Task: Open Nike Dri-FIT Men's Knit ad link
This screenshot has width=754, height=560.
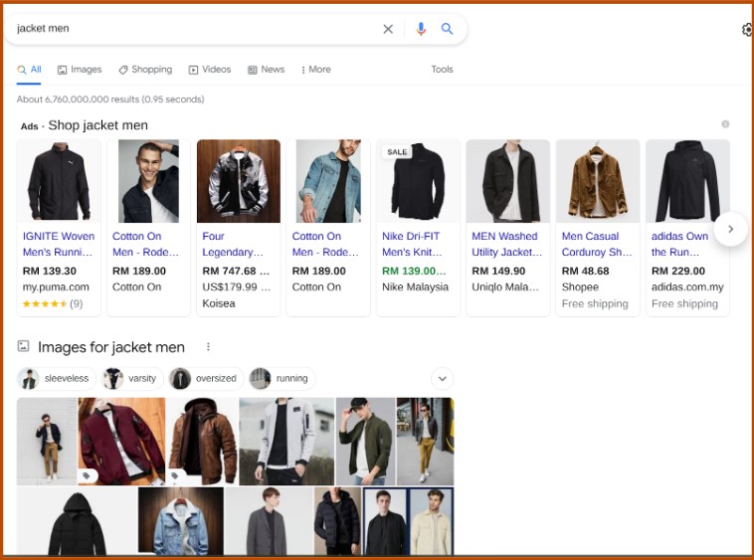Action: [x=412, y=244]
